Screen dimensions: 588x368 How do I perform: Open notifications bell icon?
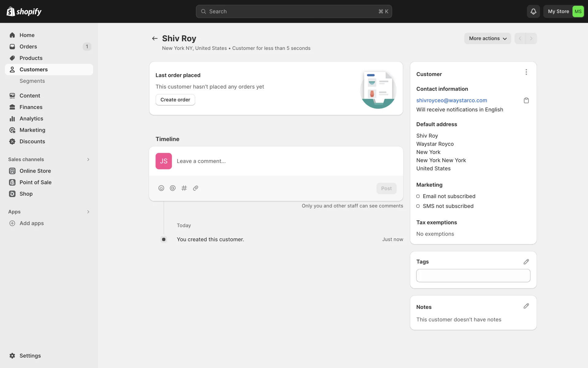tap(533, 11)
